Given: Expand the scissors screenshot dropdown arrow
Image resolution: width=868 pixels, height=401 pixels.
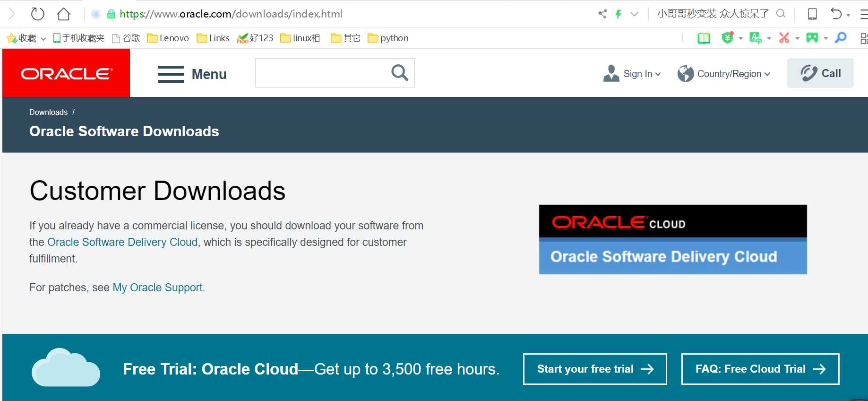Looking at the screenshot, I should pyautogui.click(x=797, y=39).
